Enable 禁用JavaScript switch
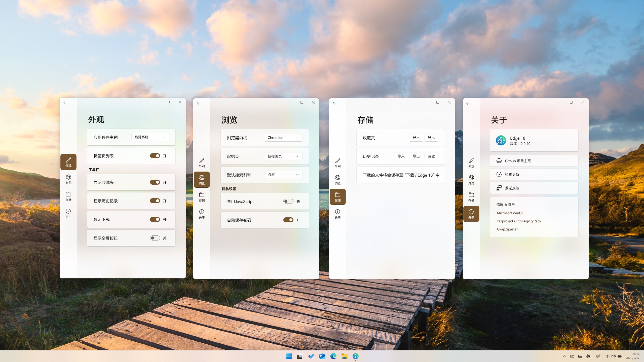Image resolution: width=644 pixels, height=362 pixels. (x=288, y=201)
